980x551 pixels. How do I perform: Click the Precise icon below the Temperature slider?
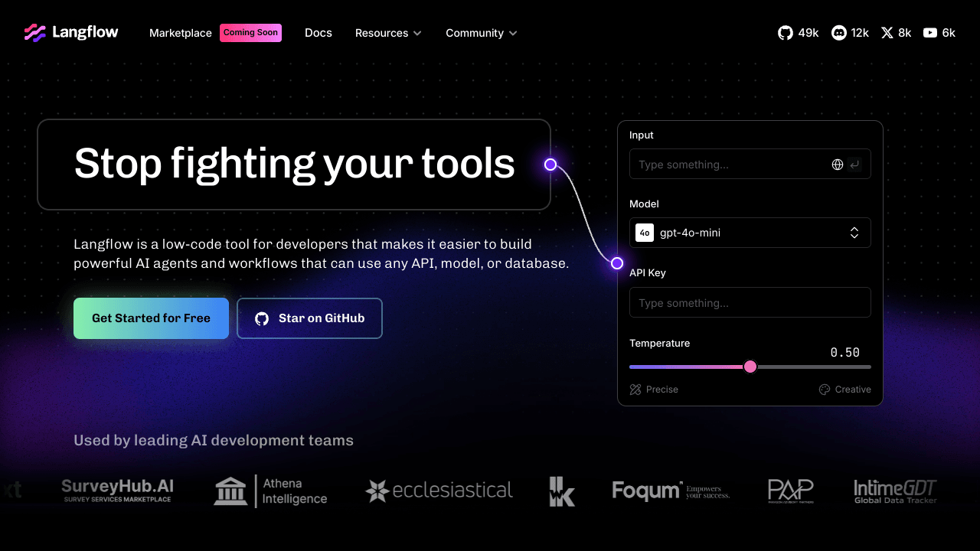[x=635, y=390]
